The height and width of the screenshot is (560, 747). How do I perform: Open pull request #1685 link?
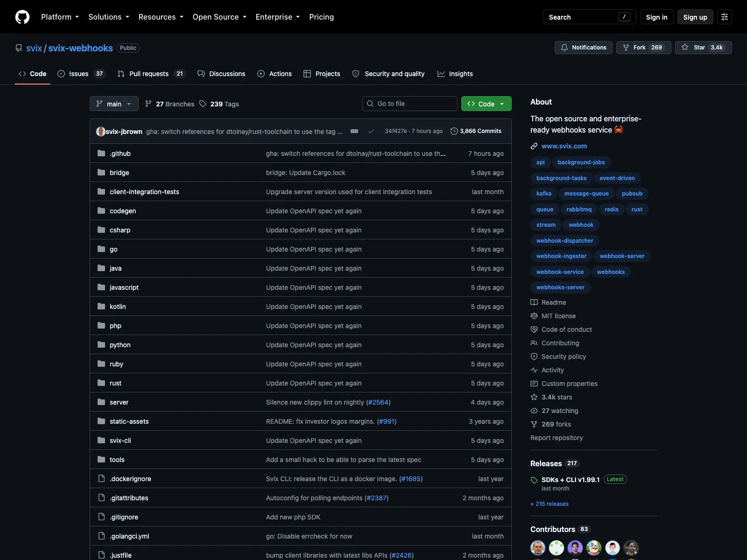coord(411,479)
